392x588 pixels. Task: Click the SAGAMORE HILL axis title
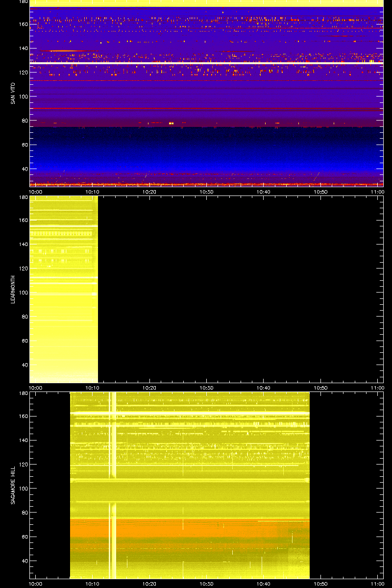coord(13,486)
